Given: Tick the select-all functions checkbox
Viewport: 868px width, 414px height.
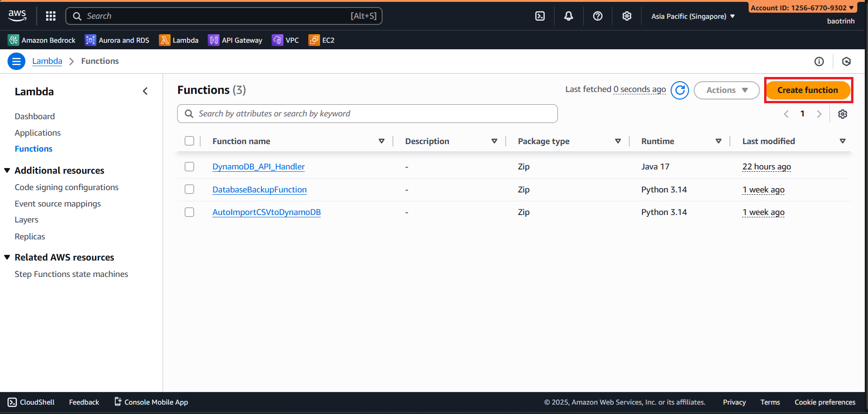Looking at the screenshot, I should click(189, 141).
